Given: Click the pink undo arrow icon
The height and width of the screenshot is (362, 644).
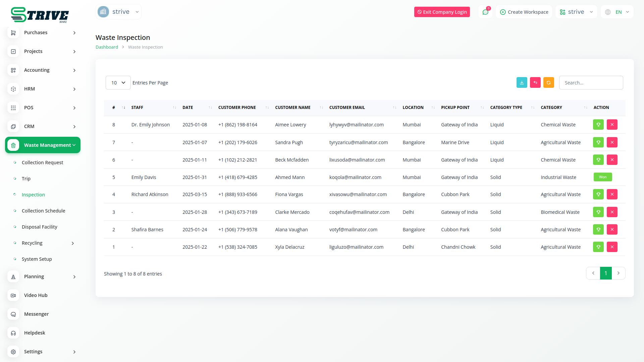Looking at the screenshot, I should [x=535, y=83].
